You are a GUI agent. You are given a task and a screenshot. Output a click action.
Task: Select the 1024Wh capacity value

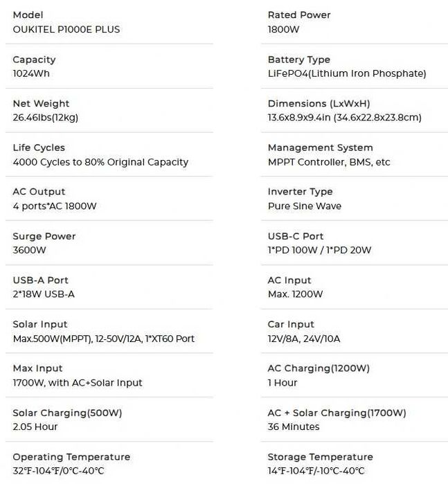31,73
